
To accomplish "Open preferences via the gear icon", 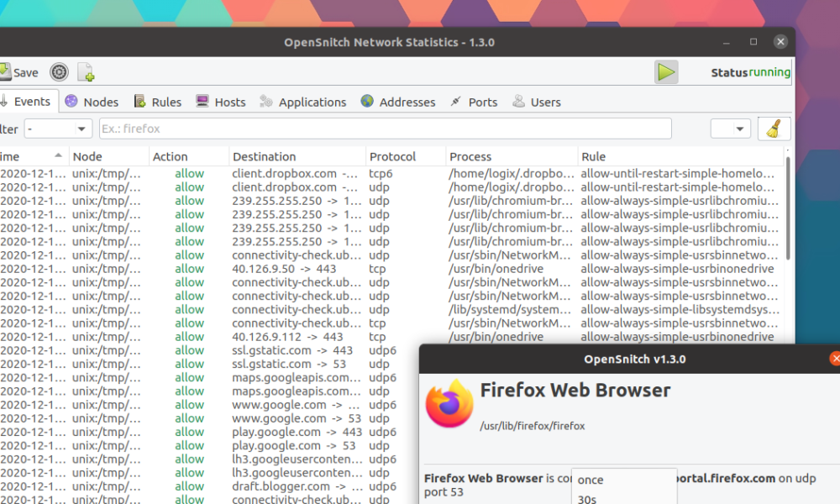I will pyautogui.click(x=59, y=71).
